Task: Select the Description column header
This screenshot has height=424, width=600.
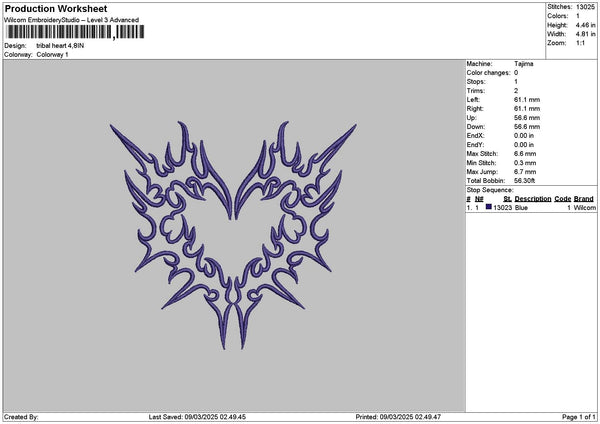Action: (x=533, y=198)
